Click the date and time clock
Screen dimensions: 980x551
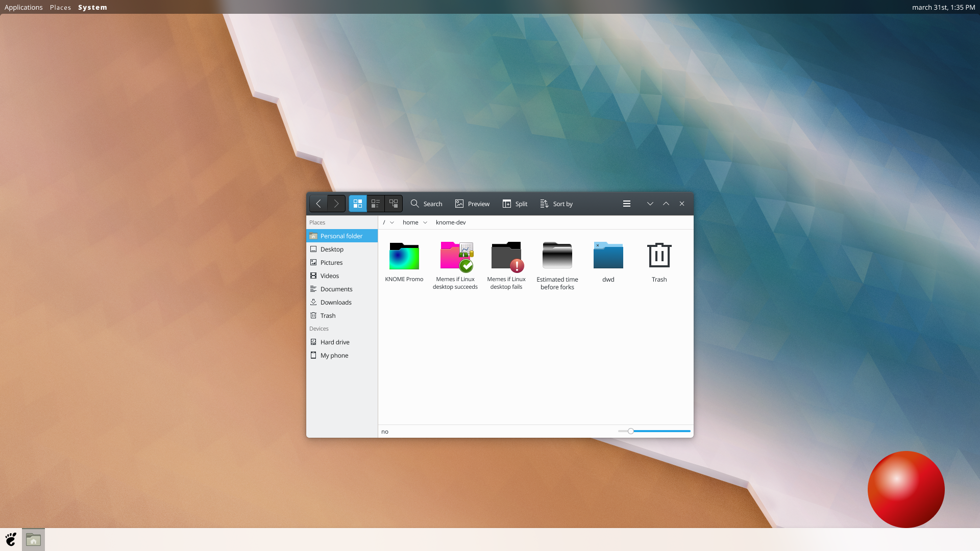click(943, 7)
